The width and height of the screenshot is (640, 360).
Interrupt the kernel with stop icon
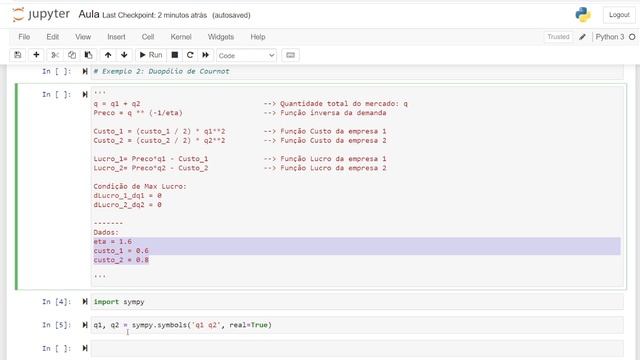coord(175,55)
